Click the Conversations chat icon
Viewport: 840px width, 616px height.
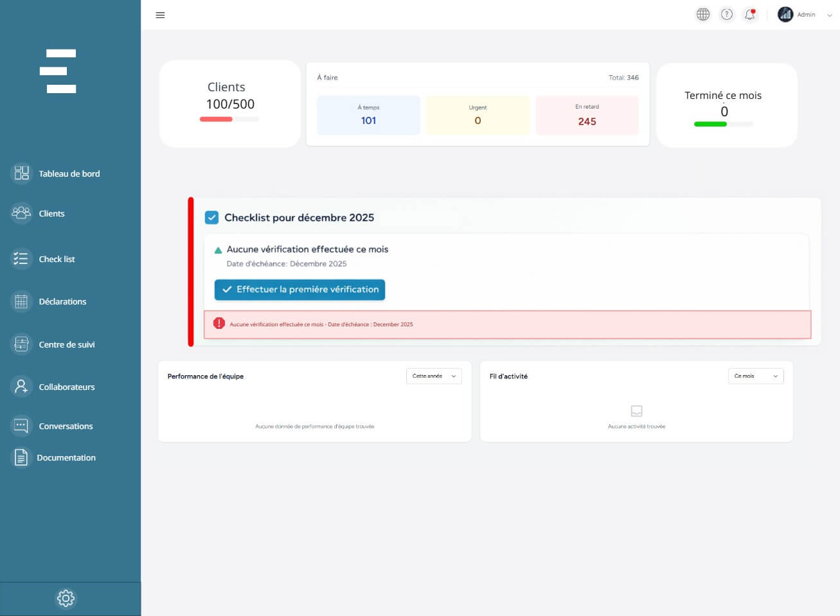pyautogui.click(x=21, y=426)
